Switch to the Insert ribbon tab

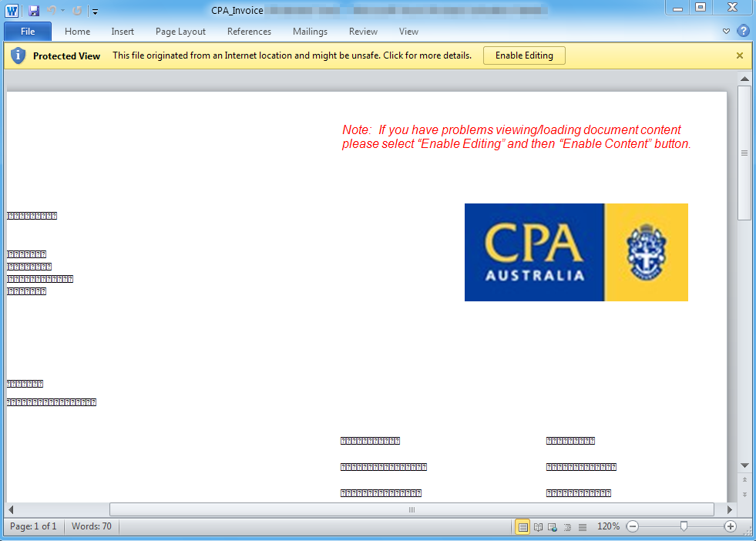pyautogui.click(x=123, y=32)
